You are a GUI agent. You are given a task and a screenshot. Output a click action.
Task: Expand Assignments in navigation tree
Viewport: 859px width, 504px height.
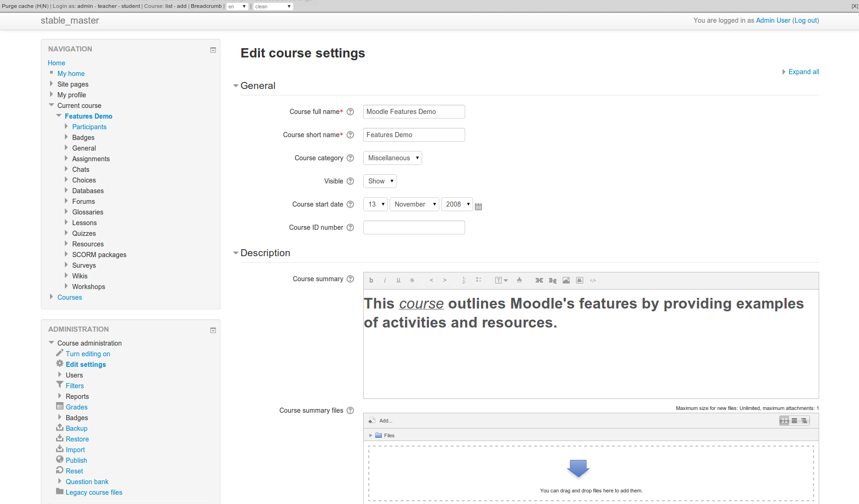[x=66, y=158]
